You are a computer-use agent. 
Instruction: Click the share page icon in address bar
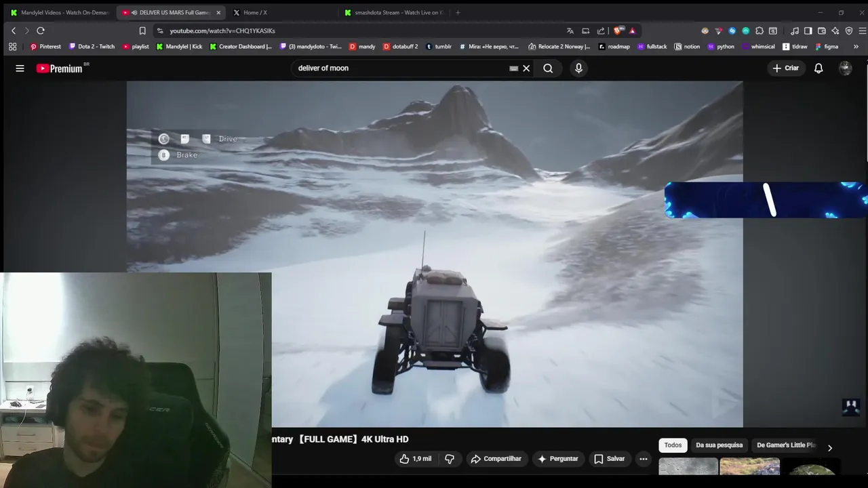[601, 30]
